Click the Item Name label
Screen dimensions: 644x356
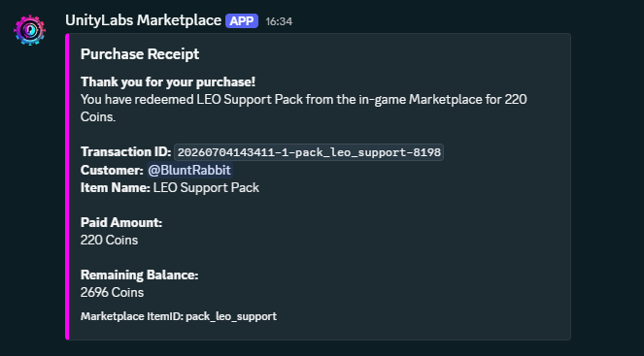pos(116,188)
